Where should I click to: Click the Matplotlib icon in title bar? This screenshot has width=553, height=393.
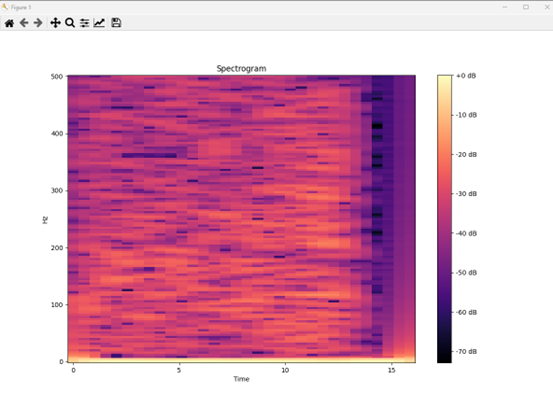point(5,7)
